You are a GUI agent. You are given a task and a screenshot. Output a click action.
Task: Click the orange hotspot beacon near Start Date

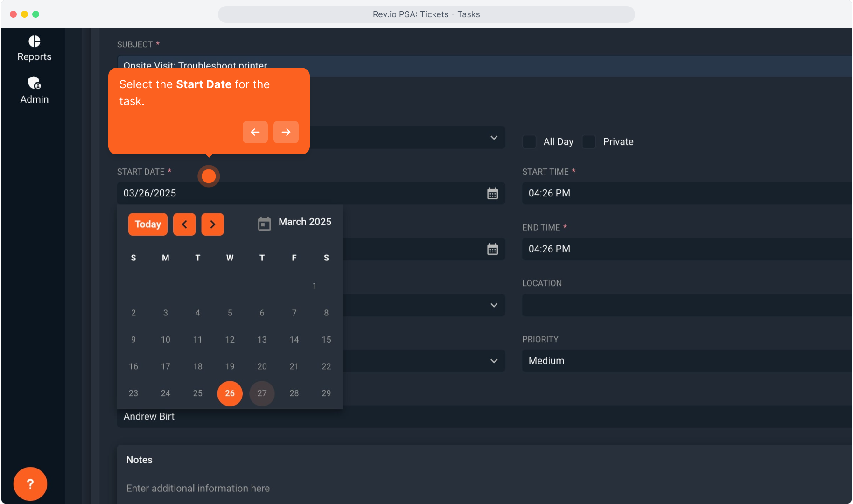[x=209, y=176]
